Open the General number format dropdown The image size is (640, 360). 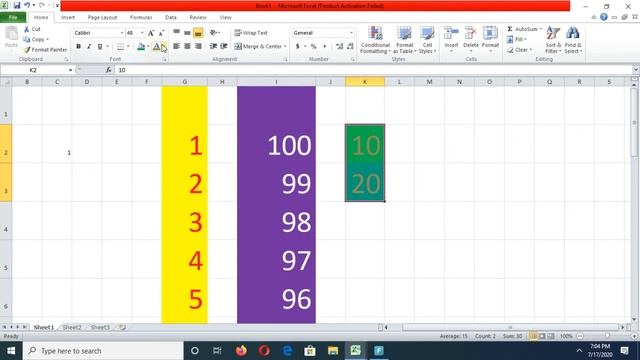point(351,33)
